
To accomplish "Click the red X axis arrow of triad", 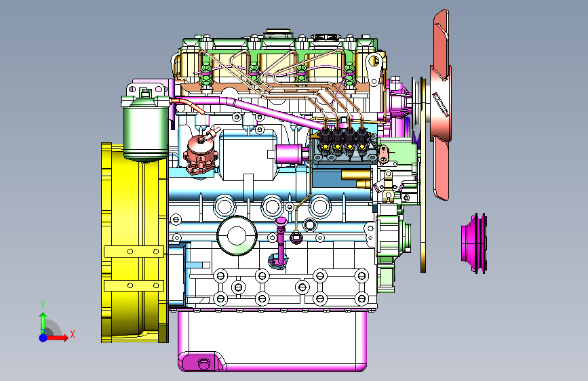I will pos(58,338).
